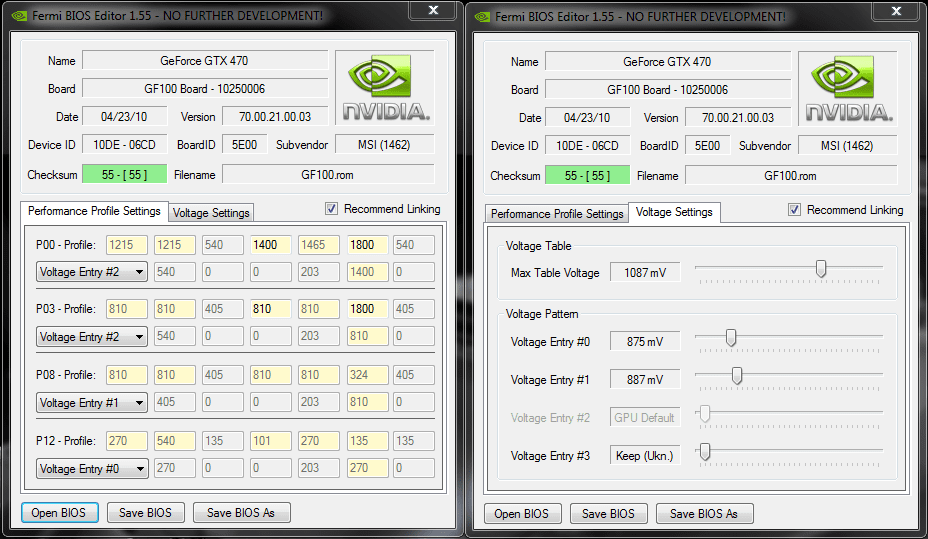Click Save BIOS As button in left window
The width and height of the screenshot is (928, 539).
point(241,513)
